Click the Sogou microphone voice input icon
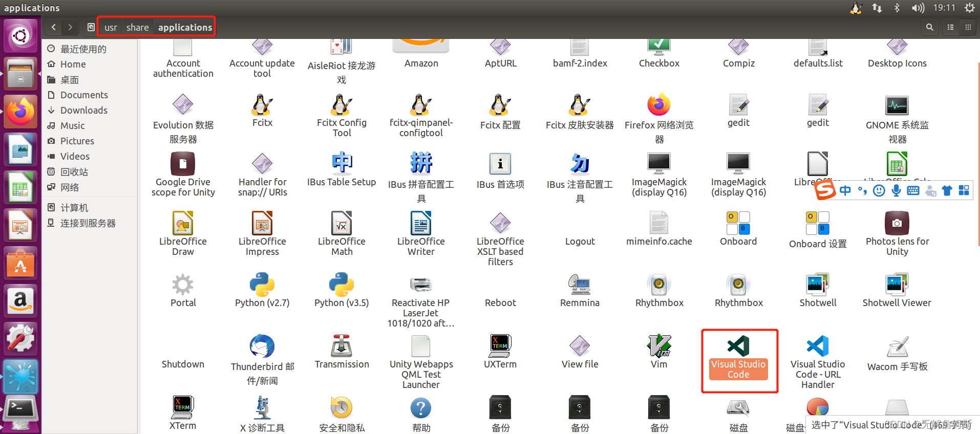 pyautogui.click(x=896, y=190)
